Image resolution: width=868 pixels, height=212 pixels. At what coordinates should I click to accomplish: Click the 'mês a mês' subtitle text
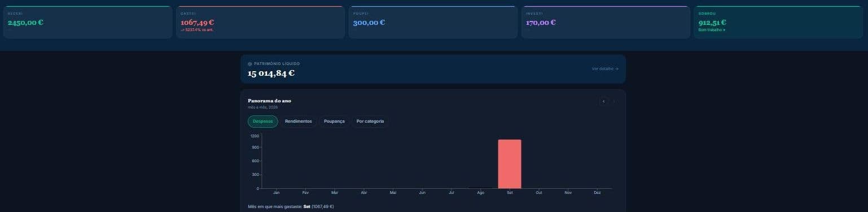(x=262, y=107)
